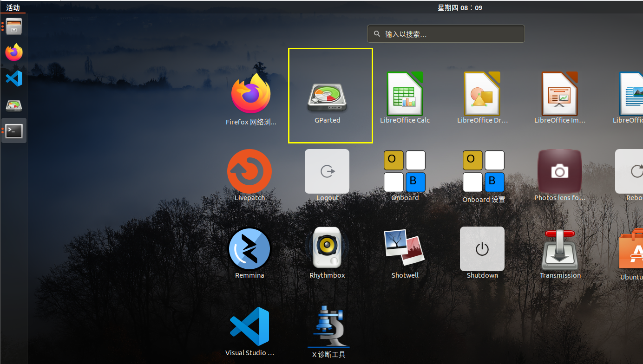Click the 输入以搜索 search field

pyautogui.click(x=446, y=34)
